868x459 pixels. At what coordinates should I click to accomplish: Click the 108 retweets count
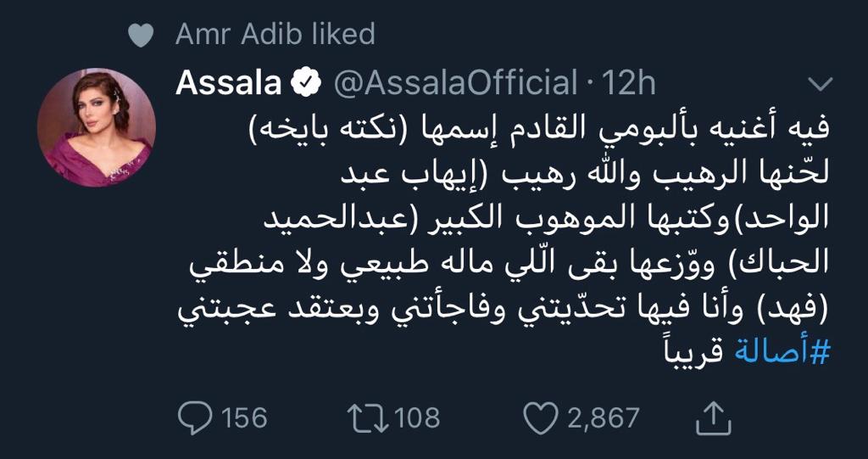click(x=415, y=417)
